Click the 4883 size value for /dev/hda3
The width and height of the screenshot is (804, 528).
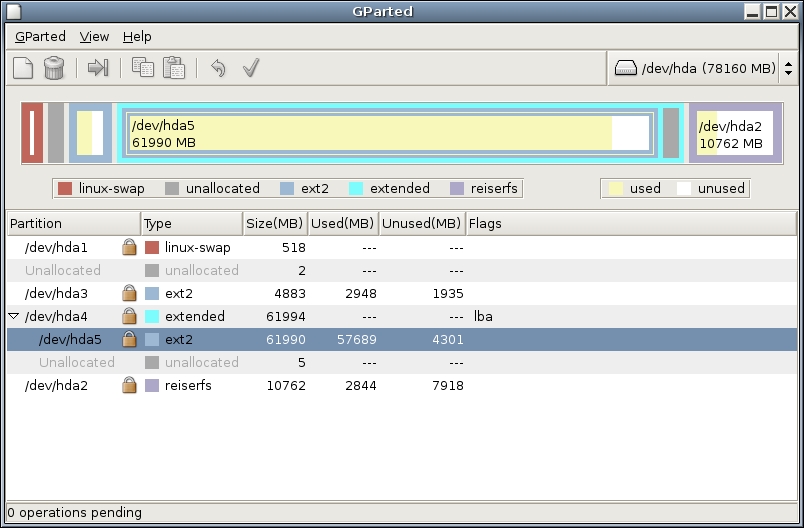pos(290,293)
